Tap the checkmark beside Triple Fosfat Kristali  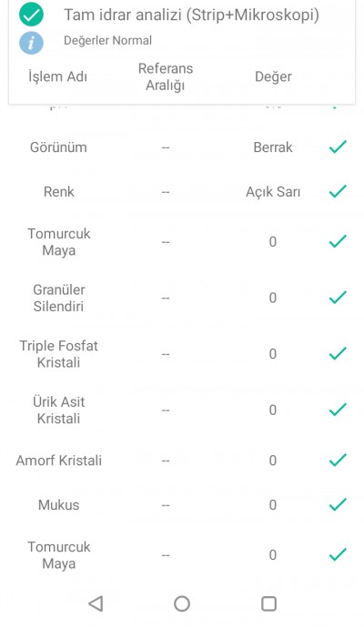coord(338,353)
